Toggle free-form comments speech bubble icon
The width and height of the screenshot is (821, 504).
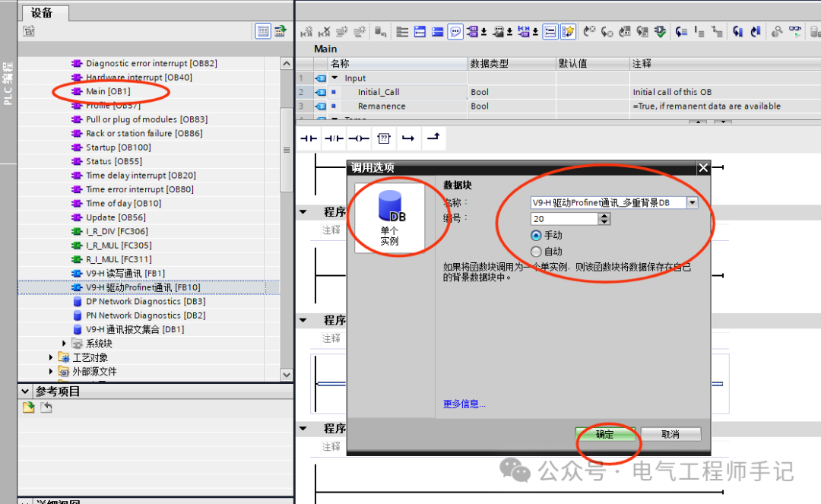click(x=455, y=32)
